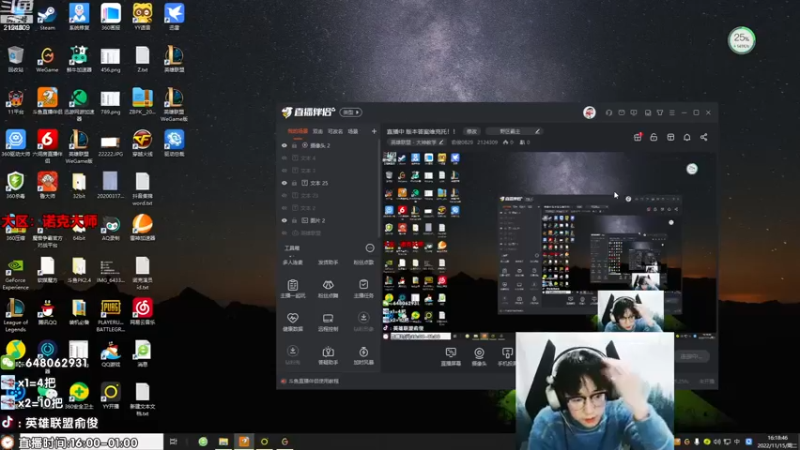Add a 手机投屏 phone cast source
This screenshot has width=800, height=450.
pos(507,357)
